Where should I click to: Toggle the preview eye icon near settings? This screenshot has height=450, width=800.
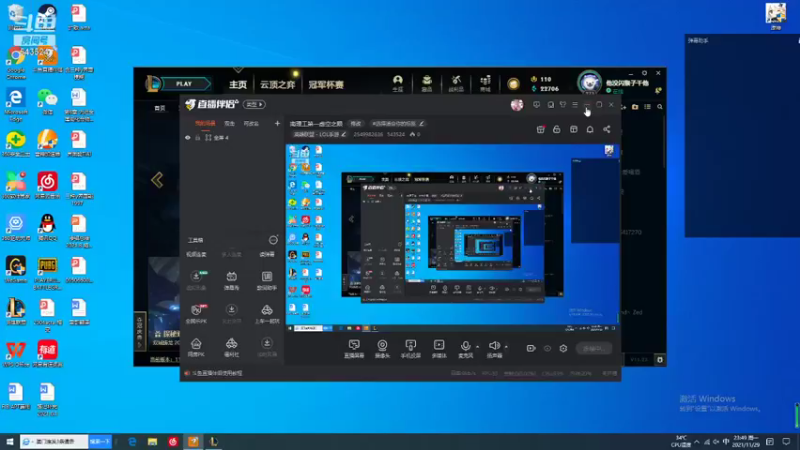547,348
